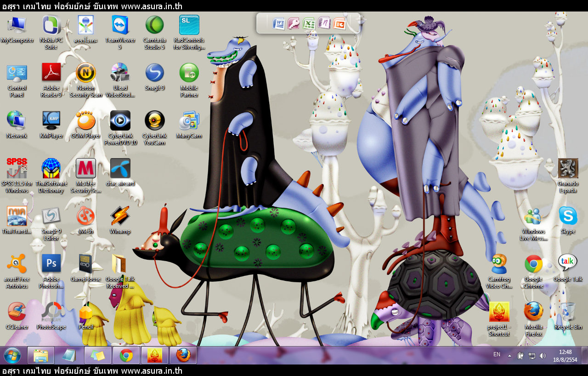This screenshot has height=376, width=588.
Task: Launch Winamp
Action: coord(120,221)
